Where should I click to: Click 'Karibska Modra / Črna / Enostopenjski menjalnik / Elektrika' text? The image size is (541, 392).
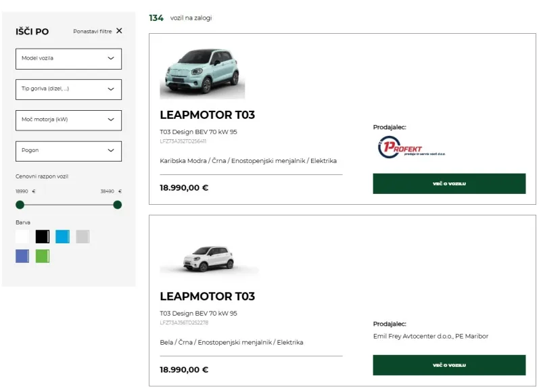248,161
